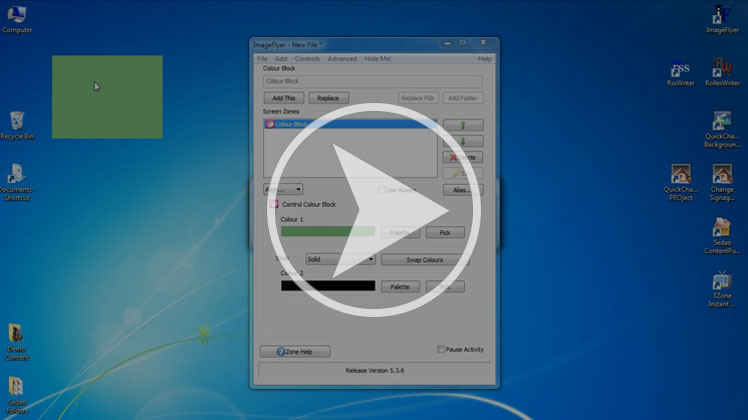The height and width of the screenshot is (420, 748).
Task: Open the Advanced menu
Action: [x=342, y=59]
